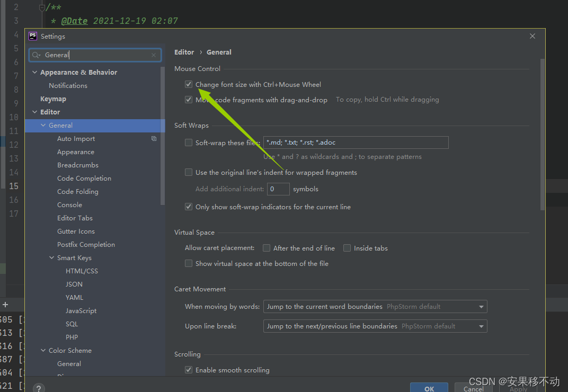Screen dimensions: 568x392
Task: Open Postfix Completion settings page
Action: (86, 245)
